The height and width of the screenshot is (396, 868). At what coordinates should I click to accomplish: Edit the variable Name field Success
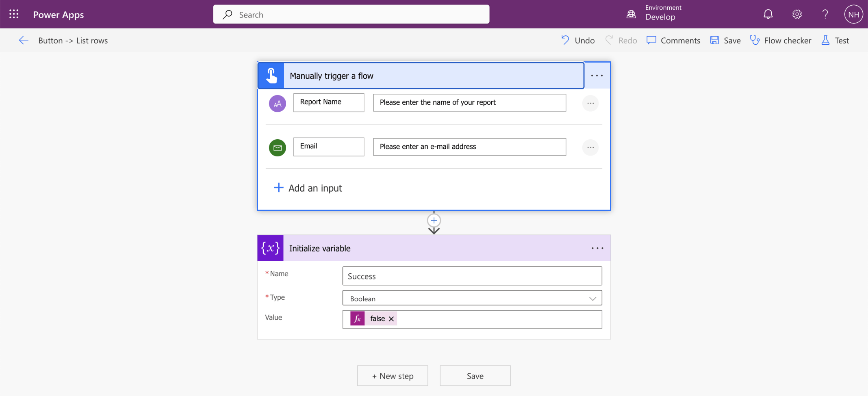(x=472, y=276)
